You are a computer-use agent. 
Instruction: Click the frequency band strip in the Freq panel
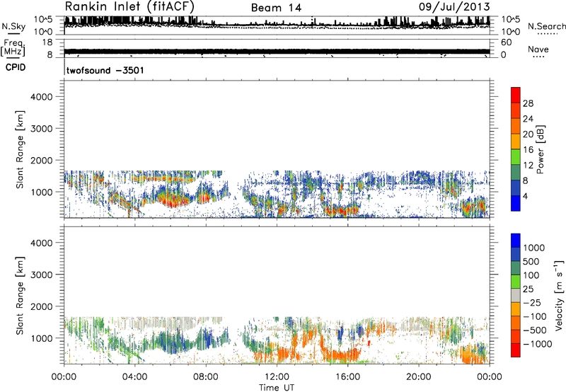click(277, 51)
